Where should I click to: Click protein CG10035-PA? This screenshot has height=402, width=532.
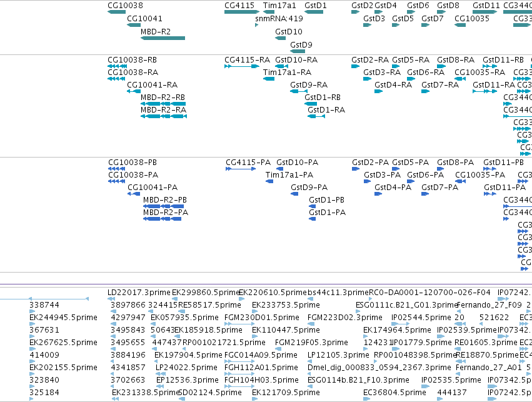(x=460, y=181)
